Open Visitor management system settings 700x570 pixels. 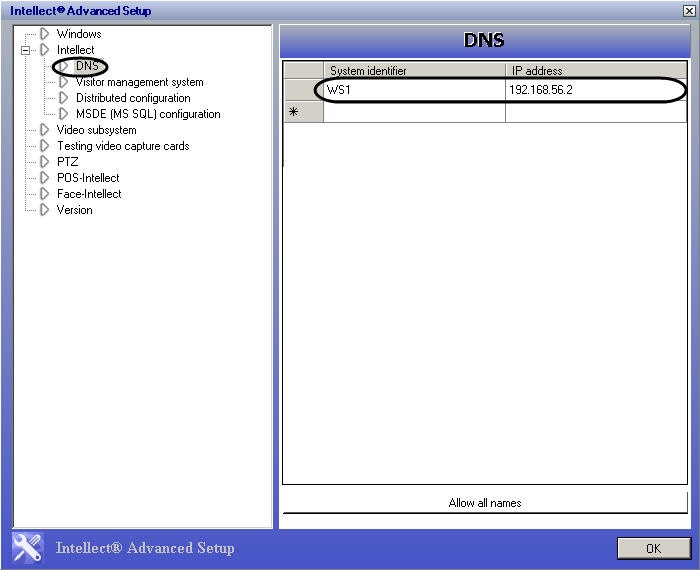(140, 82)
